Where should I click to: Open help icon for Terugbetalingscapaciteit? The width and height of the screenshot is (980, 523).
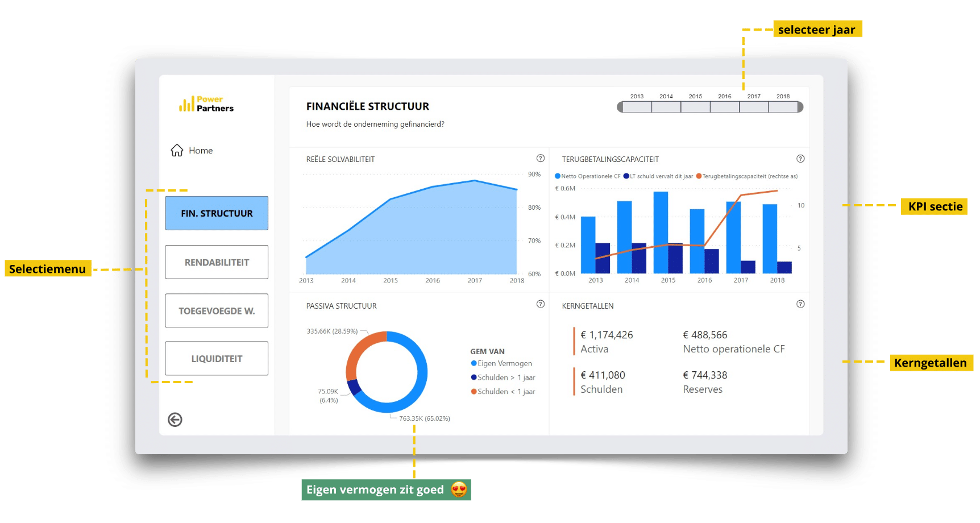[800, 159]
